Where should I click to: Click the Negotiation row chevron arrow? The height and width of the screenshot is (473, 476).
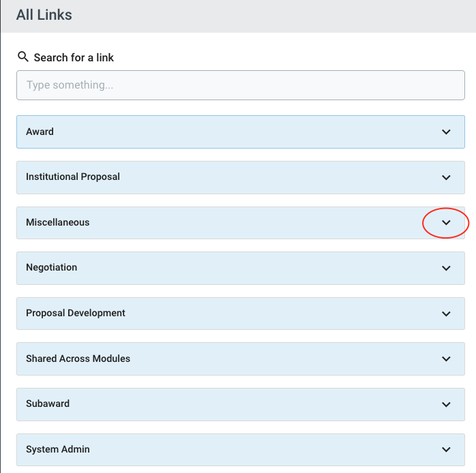click(x=446, y=268)
